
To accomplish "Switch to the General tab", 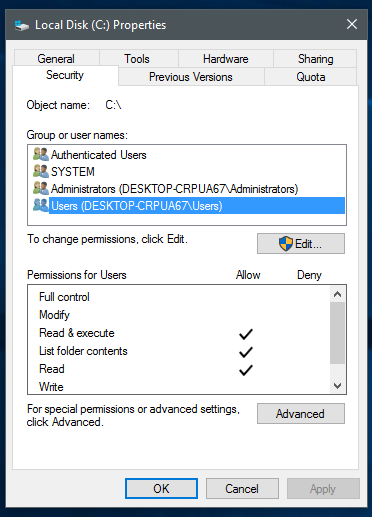I will (x=56, y=59).
